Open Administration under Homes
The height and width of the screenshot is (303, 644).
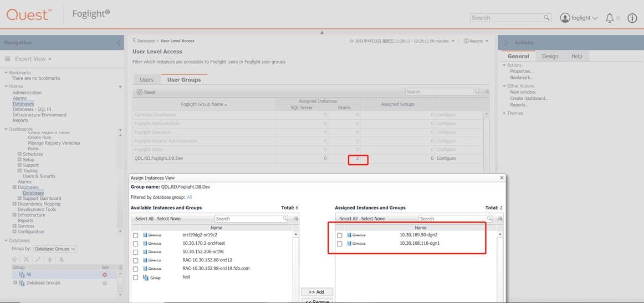point(27,93)
